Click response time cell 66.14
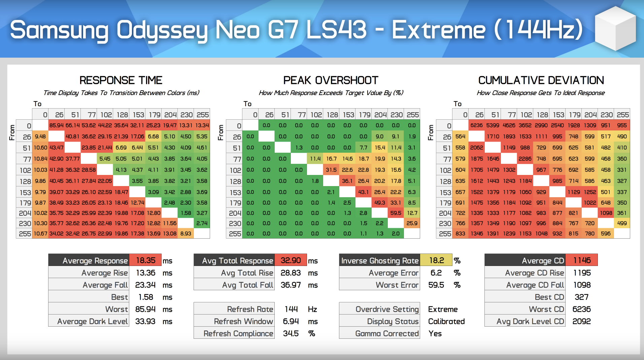 click(73, 125)
